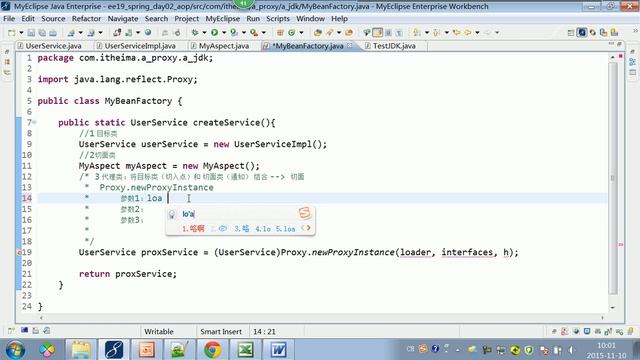Click the Run Last Tool icon

(254, 33)
